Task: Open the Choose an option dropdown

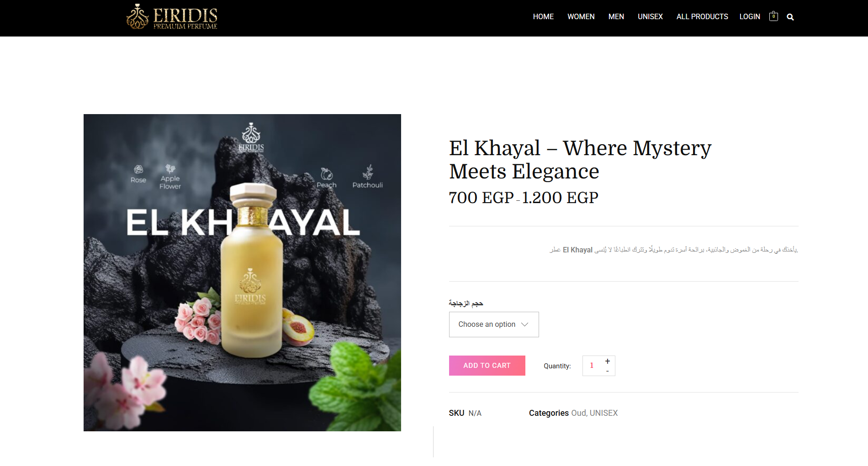Action: [494, 325]
